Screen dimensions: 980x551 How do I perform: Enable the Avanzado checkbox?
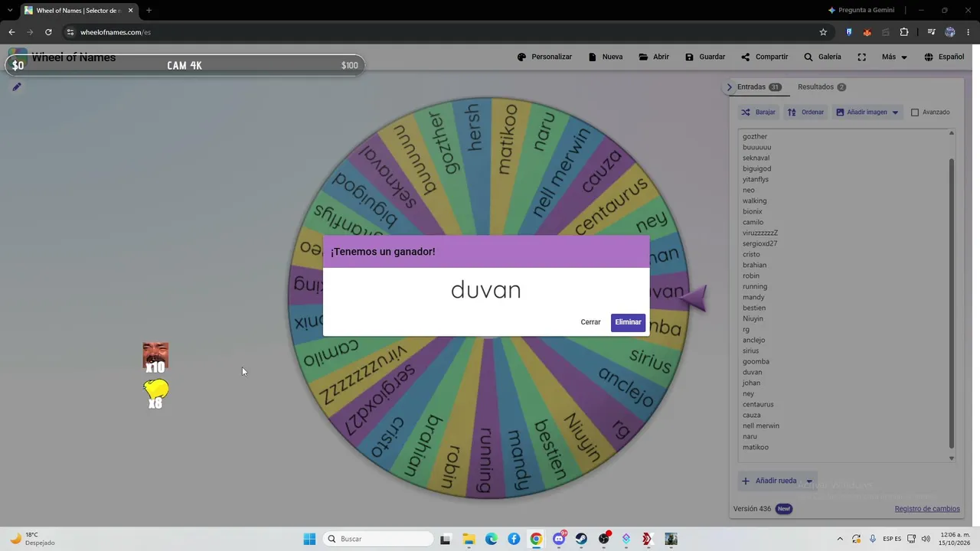pos(914,112)
